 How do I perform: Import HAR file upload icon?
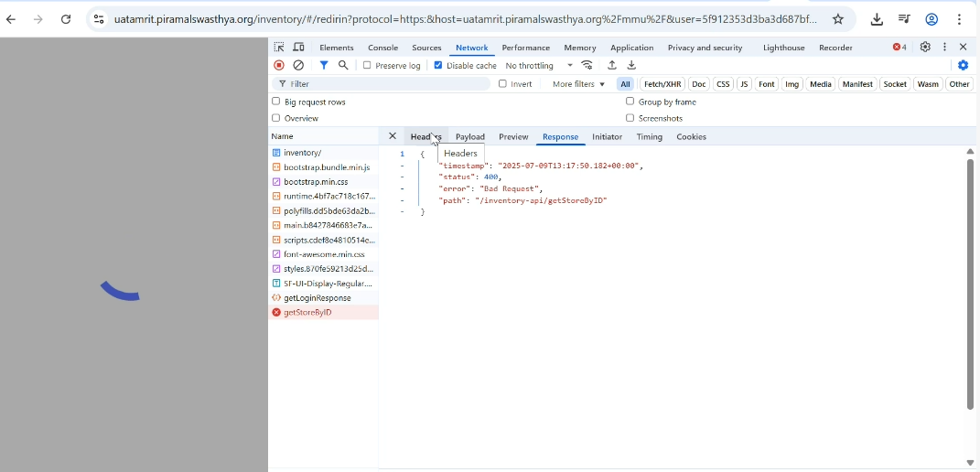click(x=612, y=65)
